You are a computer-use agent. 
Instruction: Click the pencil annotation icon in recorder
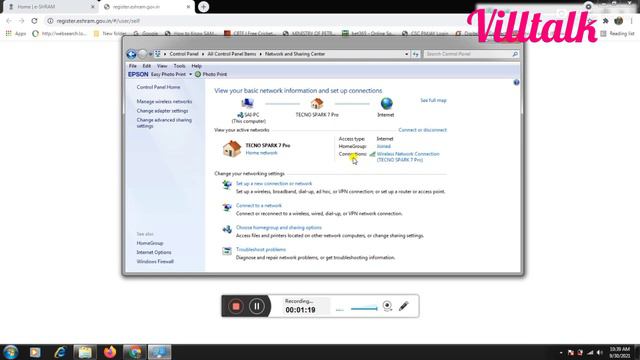pyautogui.click(x=404, y=306)
